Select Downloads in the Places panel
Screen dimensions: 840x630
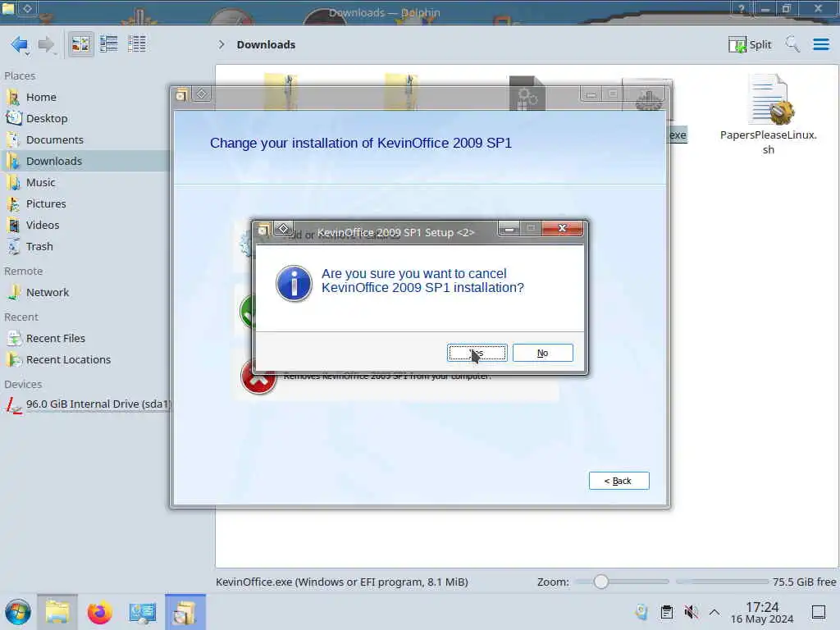pyautogui.click(x=85, y=162)
